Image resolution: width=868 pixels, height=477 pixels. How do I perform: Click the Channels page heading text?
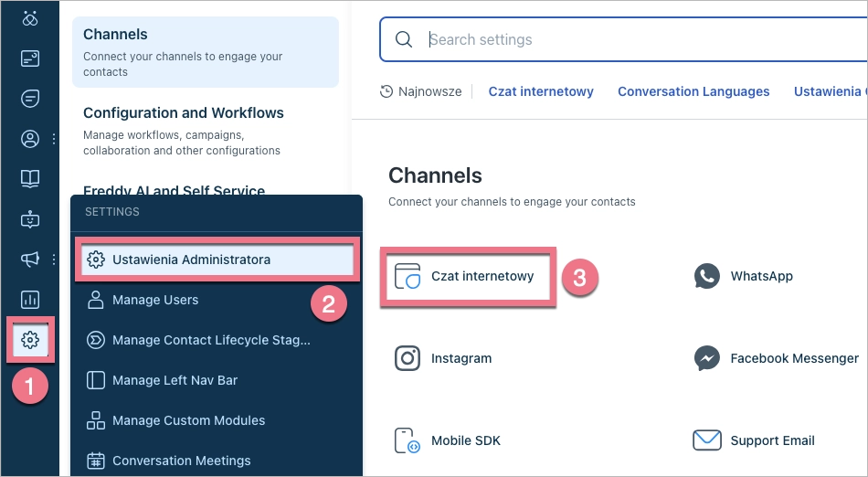(435, 175)
